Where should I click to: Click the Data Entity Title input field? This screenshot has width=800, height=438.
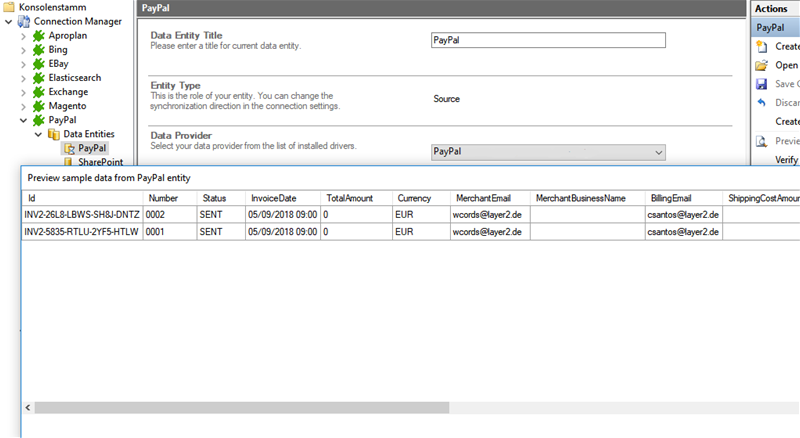(x=547, y=41)
